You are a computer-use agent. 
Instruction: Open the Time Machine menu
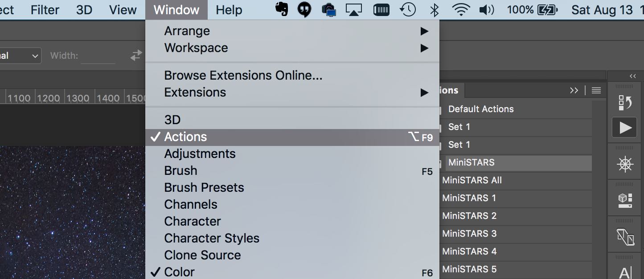click(x=408, y=10)
